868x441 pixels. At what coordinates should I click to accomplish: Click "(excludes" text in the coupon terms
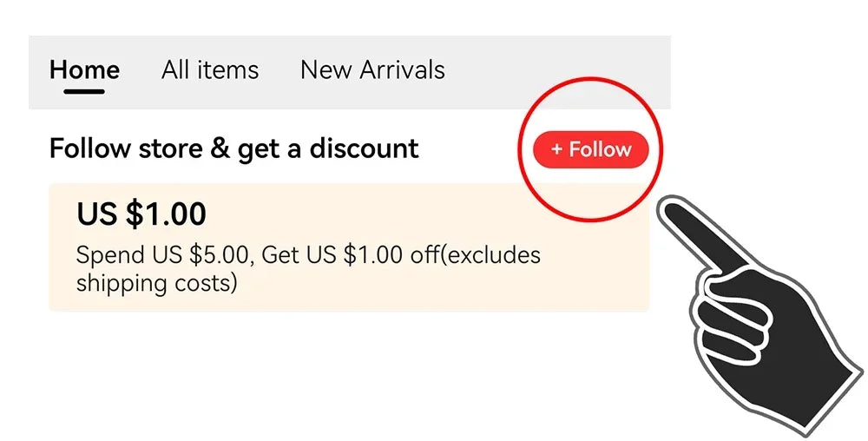tap(490, 256)
